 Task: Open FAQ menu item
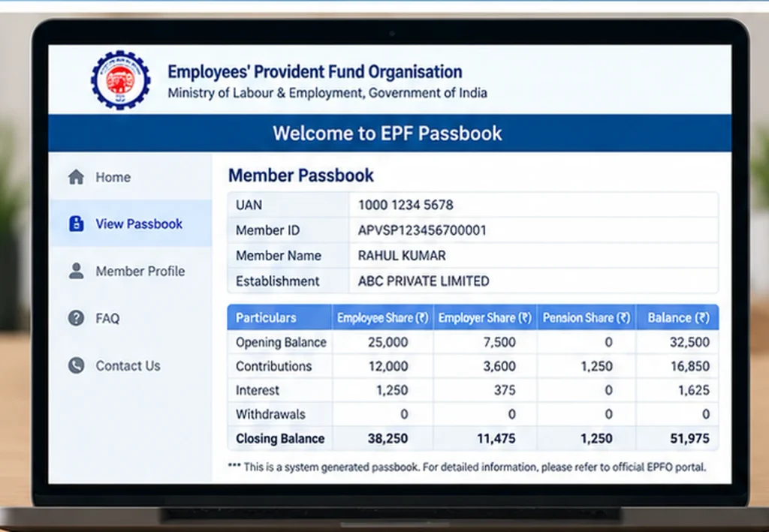click(131, 318)
